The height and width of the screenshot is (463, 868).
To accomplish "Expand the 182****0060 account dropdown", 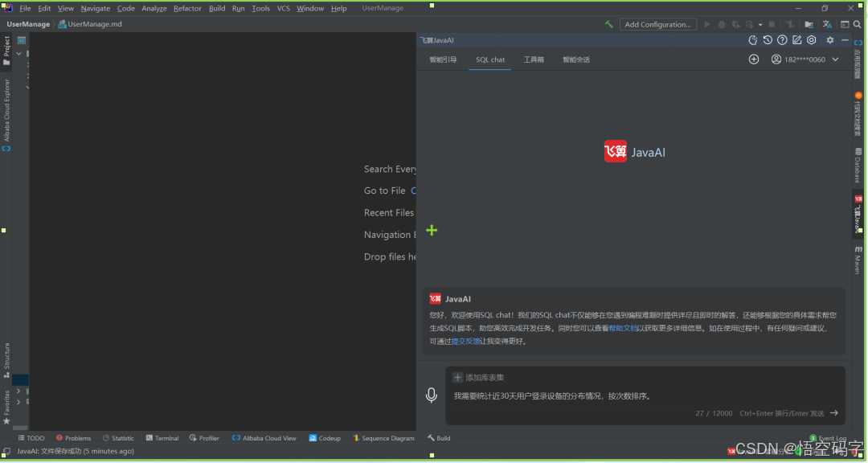I will click(x=835, y=59).
